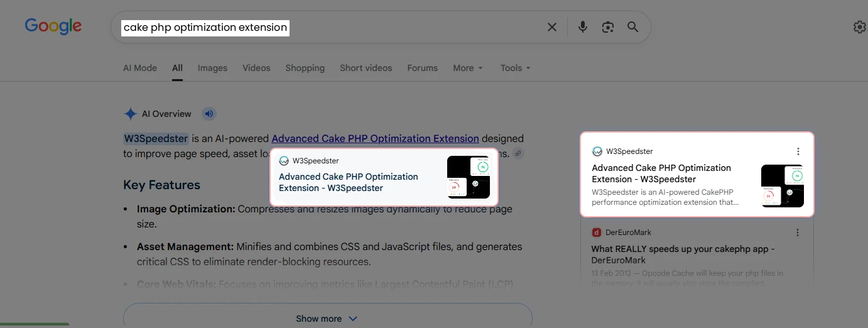Open quick settings gear icon
868x328 pixels.
tap(859, 27)
